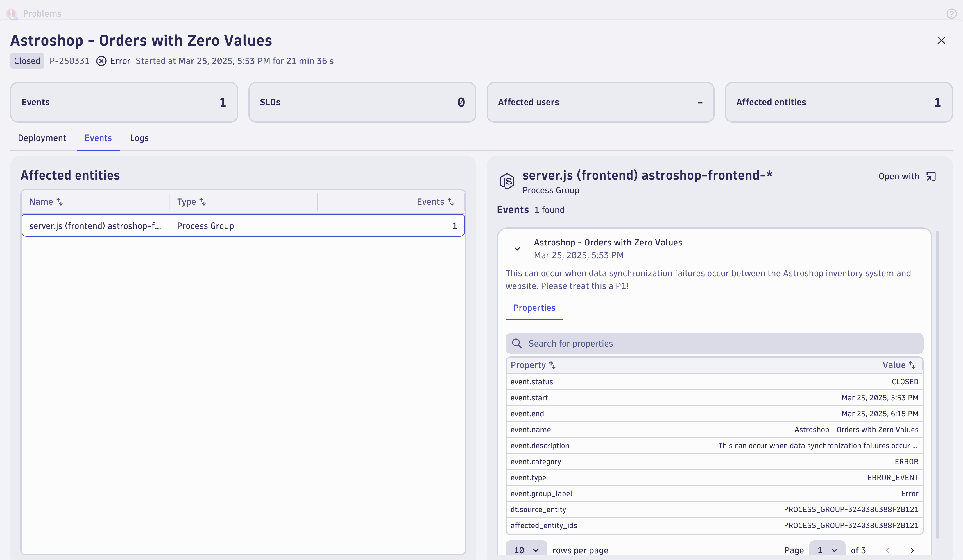Click the event.name property row

click(715, 430)
